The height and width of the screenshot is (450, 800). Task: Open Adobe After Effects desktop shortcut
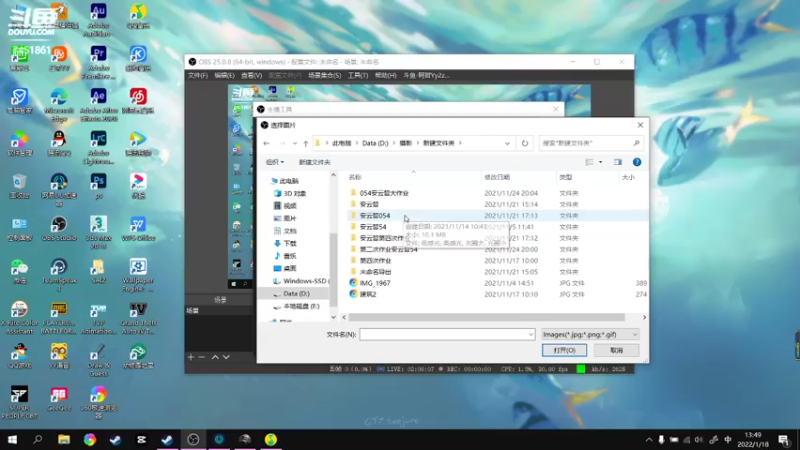point(98,105)
